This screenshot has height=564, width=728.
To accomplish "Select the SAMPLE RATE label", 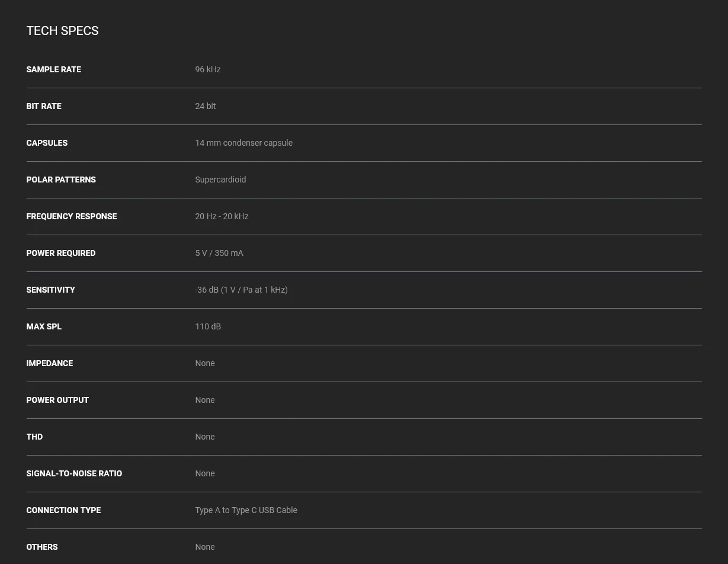I will tap(53, 69).
